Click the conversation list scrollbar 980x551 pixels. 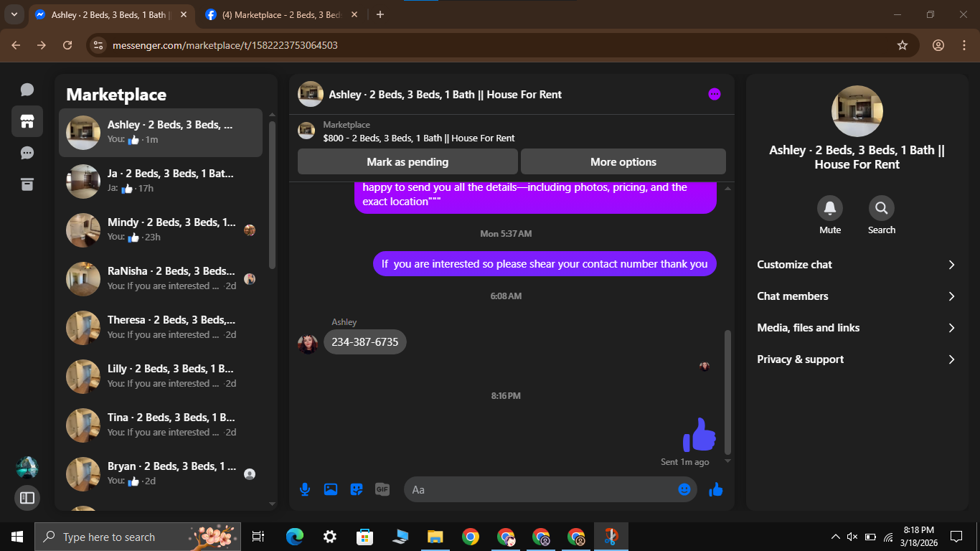pos(272,194)
